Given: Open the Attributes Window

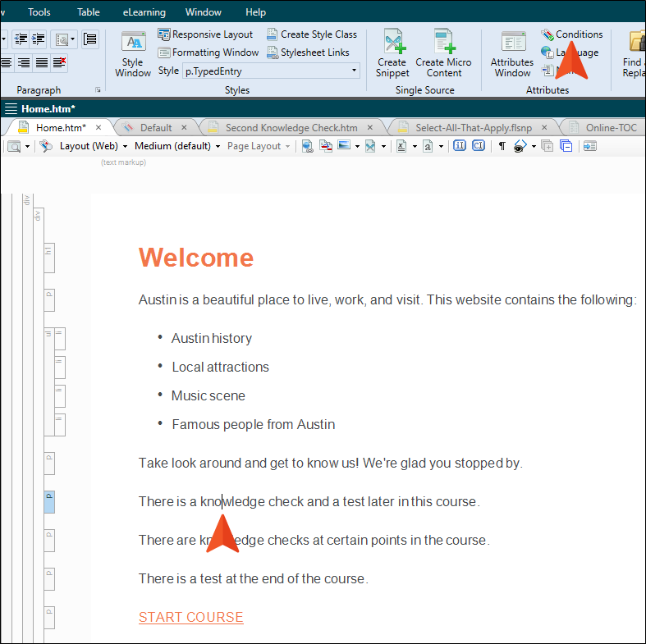Looking at the screenshot, I should point(512,54).
